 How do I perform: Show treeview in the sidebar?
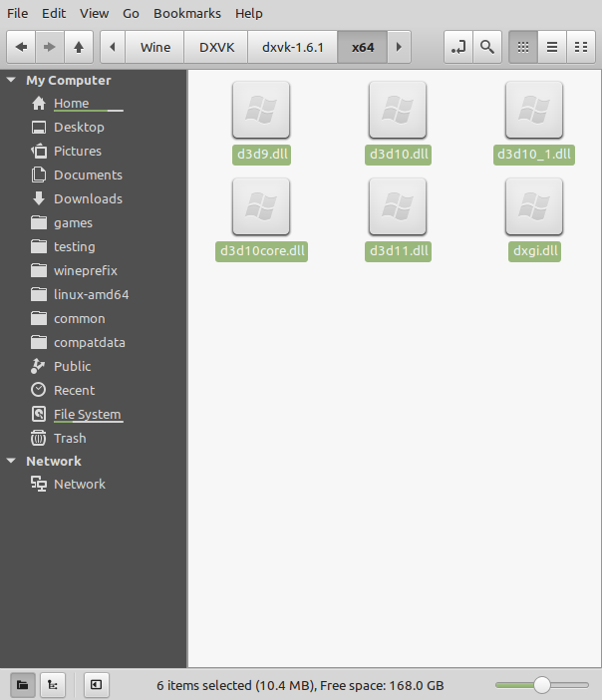[x=53, y=684]
